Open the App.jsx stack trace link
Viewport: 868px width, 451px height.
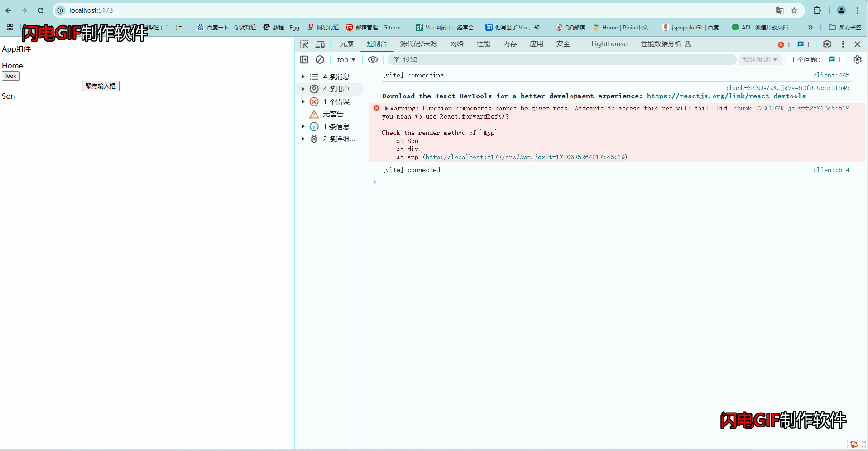(525, 158)
